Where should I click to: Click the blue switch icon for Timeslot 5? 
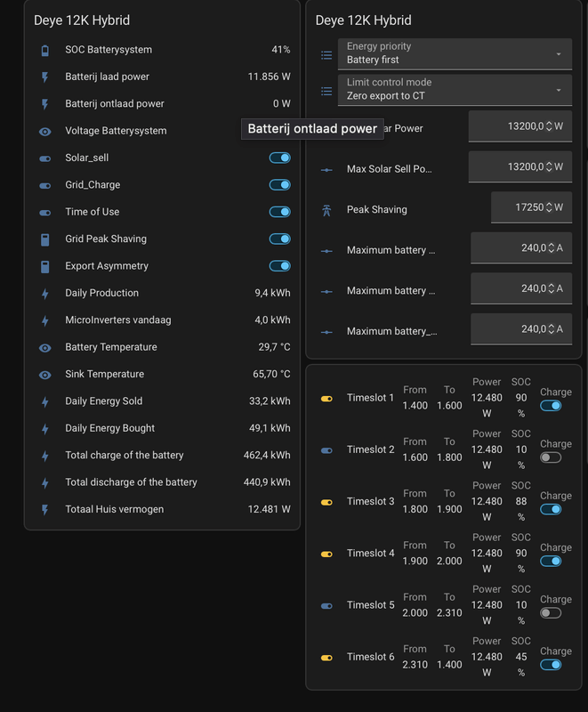coord(326,606)
